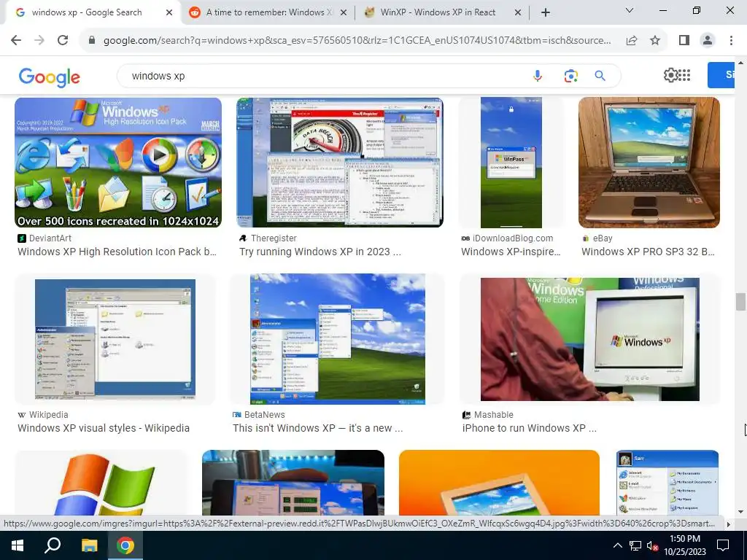Close the Reddit A time to remember tab
This screenshot has height=560, width=747.
[x=343, y=12]
